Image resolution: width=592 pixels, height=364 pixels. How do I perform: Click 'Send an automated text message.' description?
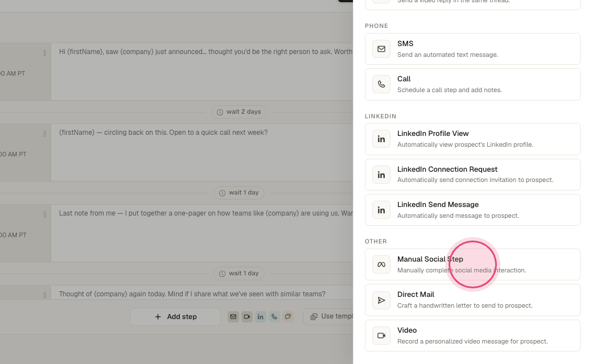447,55
